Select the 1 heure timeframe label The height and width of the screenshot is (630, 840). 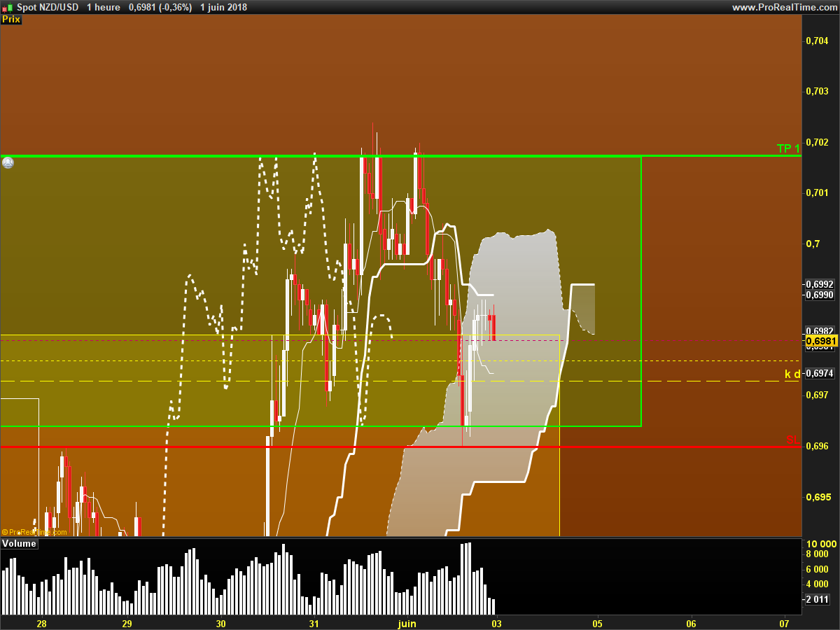click(x=104, y=7)
